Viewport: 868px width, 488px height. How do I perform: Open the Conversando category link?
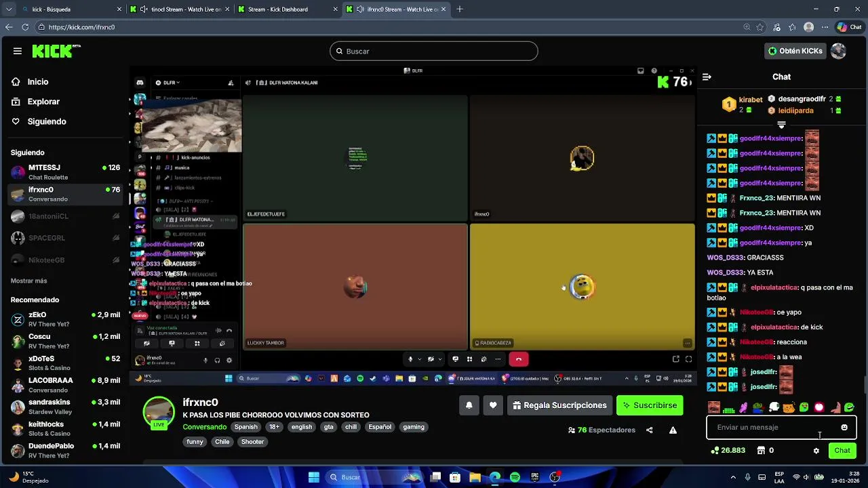point(204,427)
